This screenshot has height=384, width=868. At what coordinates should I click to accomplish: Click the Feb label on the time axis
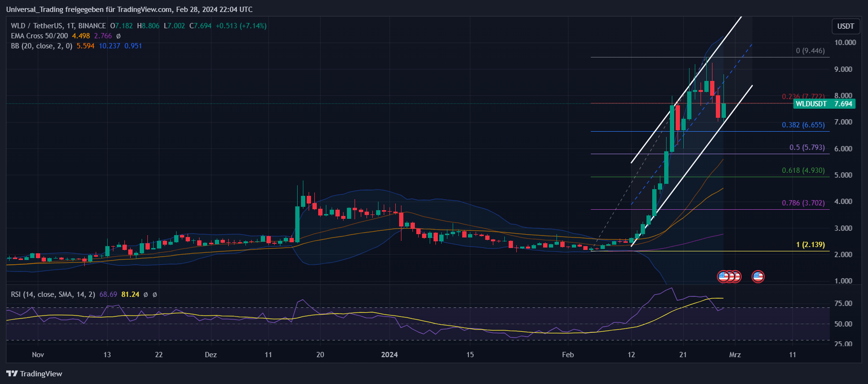coord(568,355)
